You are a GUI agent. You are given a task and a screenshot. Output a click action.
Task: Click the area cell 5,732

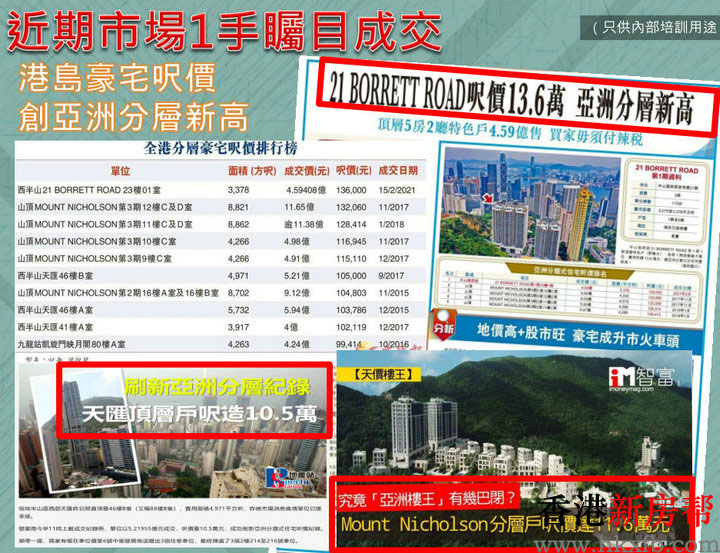(238, 310)
